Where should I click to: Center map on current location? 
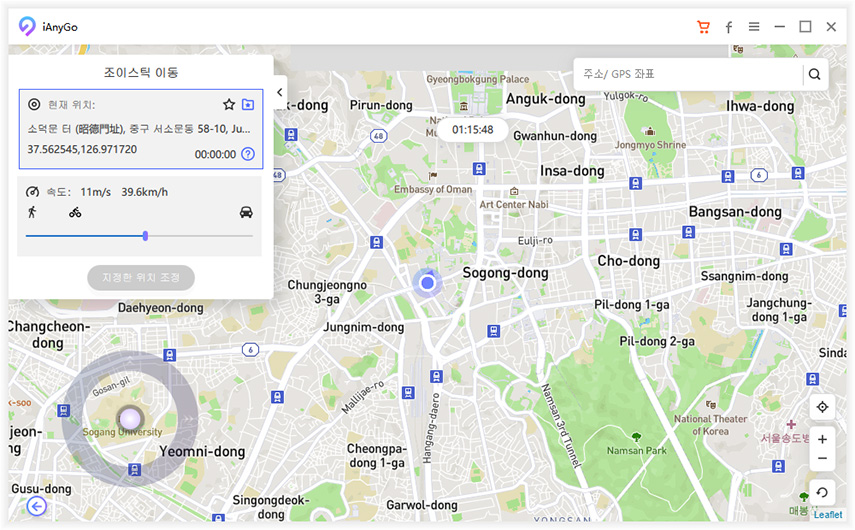(822, 407)
